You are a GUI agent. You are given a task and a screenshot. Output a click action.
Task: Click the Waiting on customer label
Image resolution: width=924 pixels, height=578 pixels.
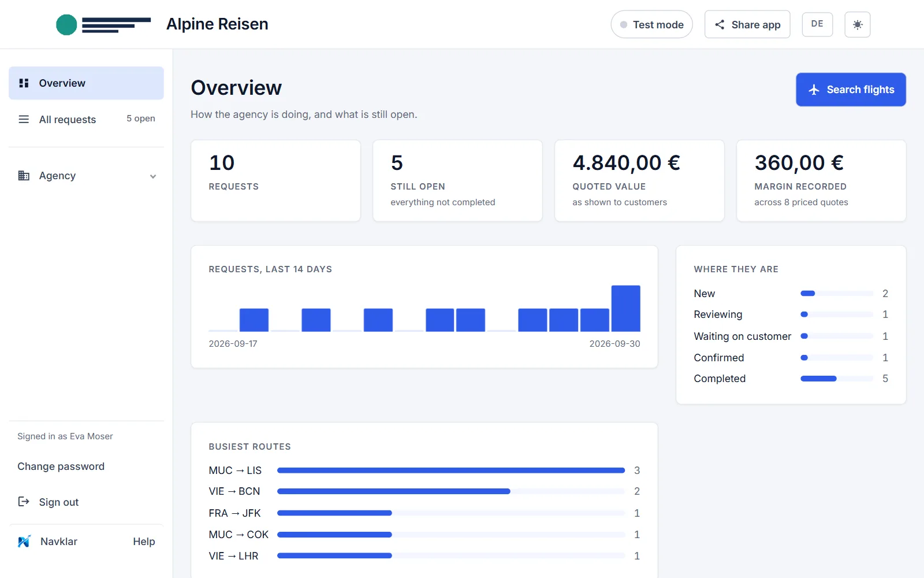click(x=742, y=336)
